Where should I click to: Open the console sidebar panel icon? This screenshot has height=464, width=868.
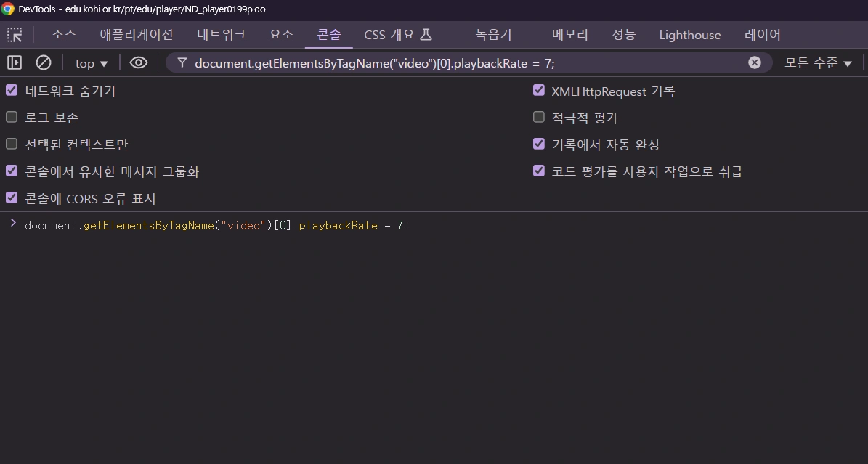(14, 62)
